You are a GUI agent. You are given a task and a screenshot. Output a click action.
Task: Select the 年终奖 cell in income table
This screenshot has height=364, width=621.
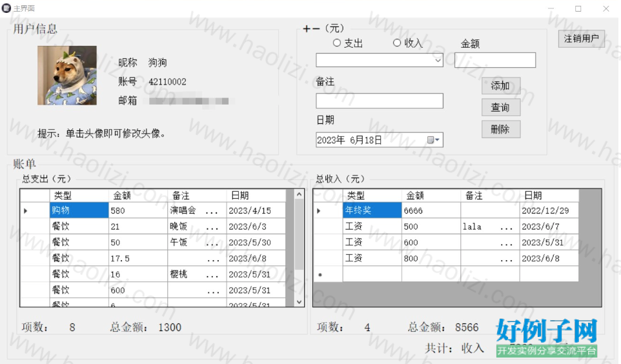pyautogui.click(x=372, y=210)
